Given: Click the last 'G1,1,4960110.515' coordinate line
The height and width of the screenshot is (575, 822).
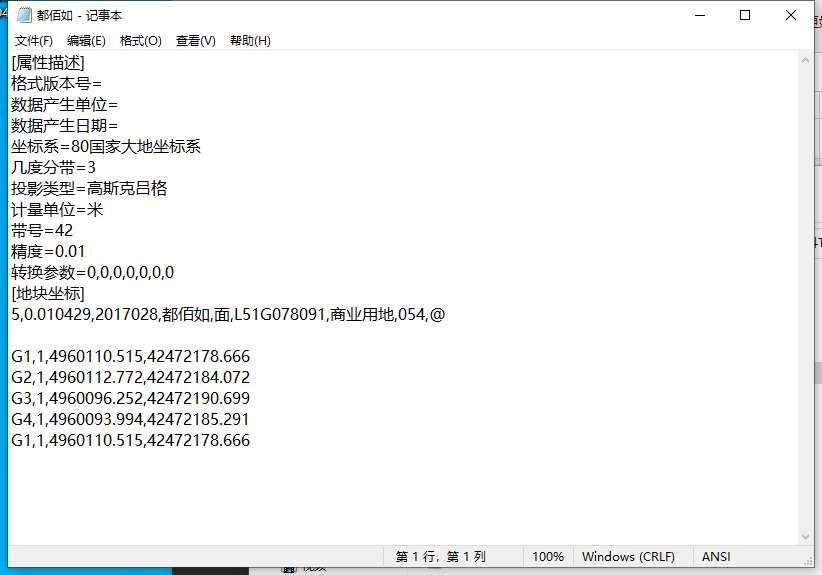Looking at the screenshot, I should pos(131,440).
